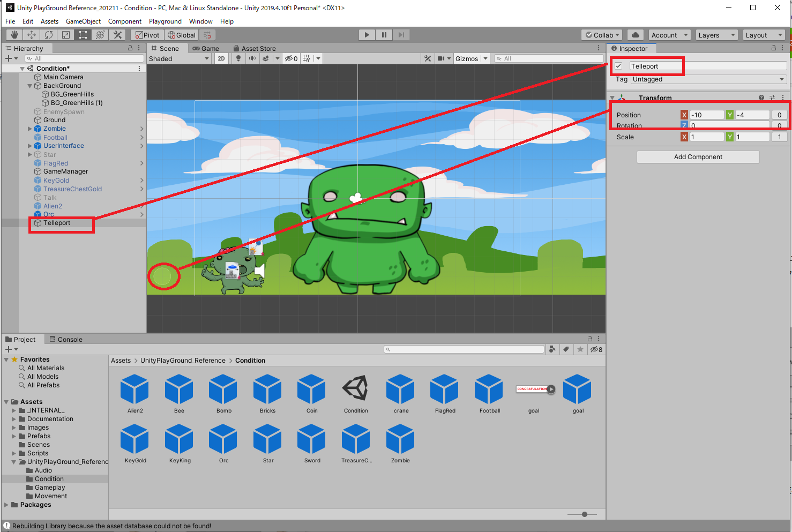Select the Orc prefab asset

click(x=223, y=444)
